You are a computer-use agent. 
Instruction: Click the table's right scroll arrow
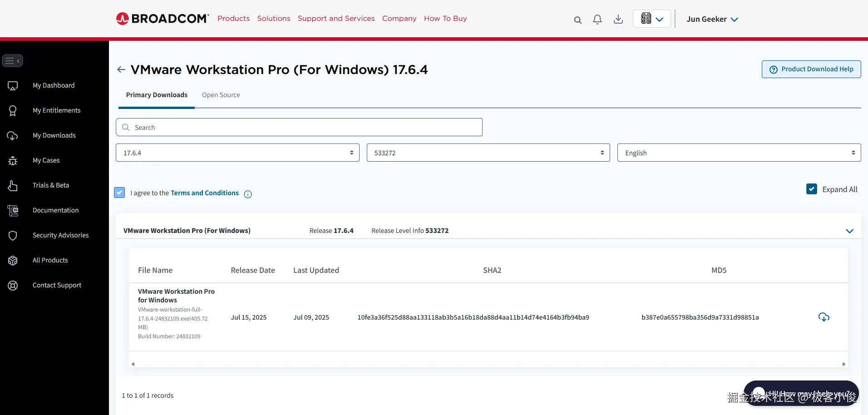844,364
